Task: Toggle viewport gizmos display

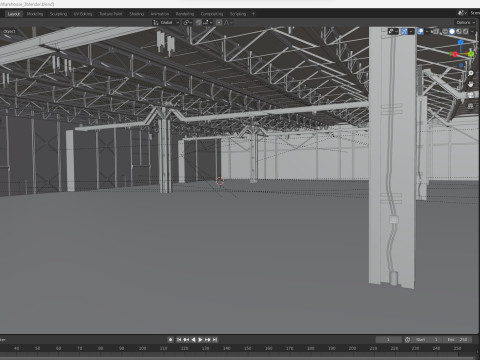Action: [x=404, y=32]
